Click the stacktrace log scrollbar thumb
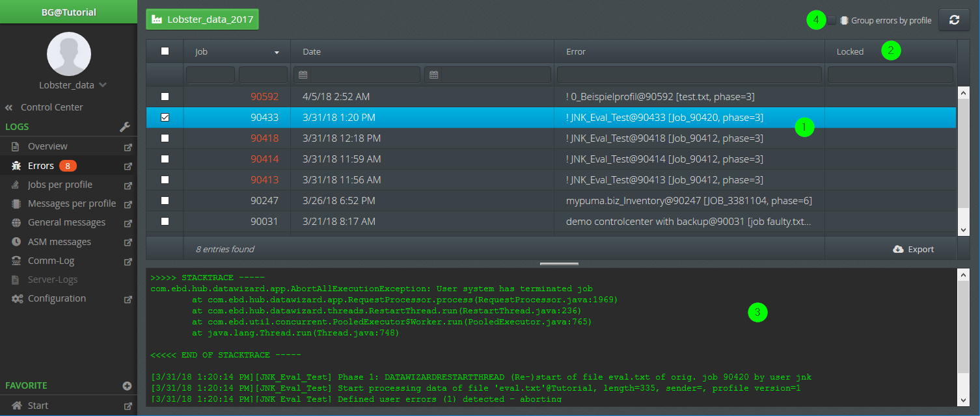Viewport: 980px width, 416px height. tap(964, 328)
